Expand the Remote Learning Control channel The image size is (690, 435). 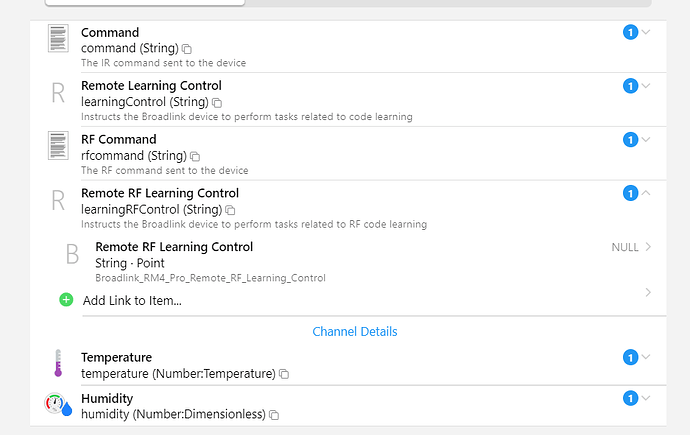coord(646,86)
